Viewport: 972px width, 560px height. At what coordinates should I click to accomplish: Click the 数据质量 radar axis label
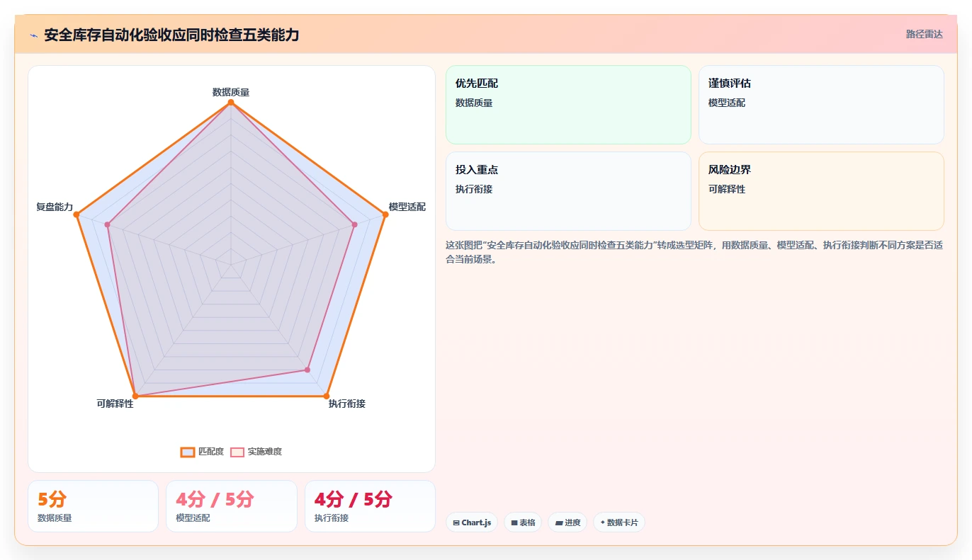(x=231, y=92)
